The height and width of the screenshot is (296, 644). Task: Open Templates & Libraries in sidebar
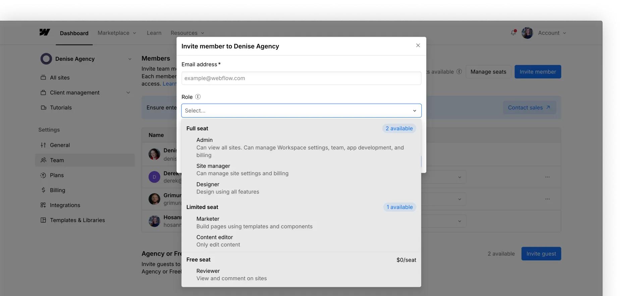[85, 220]
